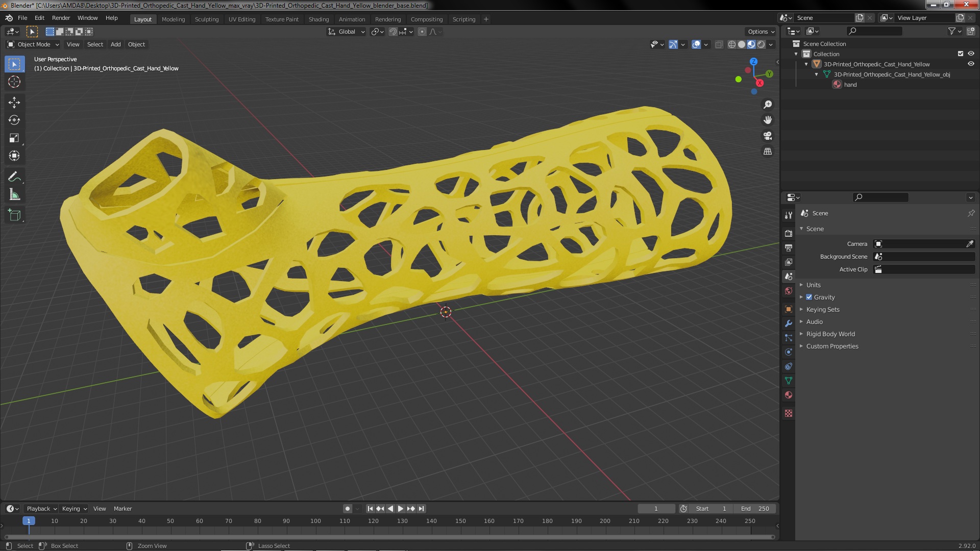Open the Object Constraint properties tab
980x551 pixels.
pos(789,366)
